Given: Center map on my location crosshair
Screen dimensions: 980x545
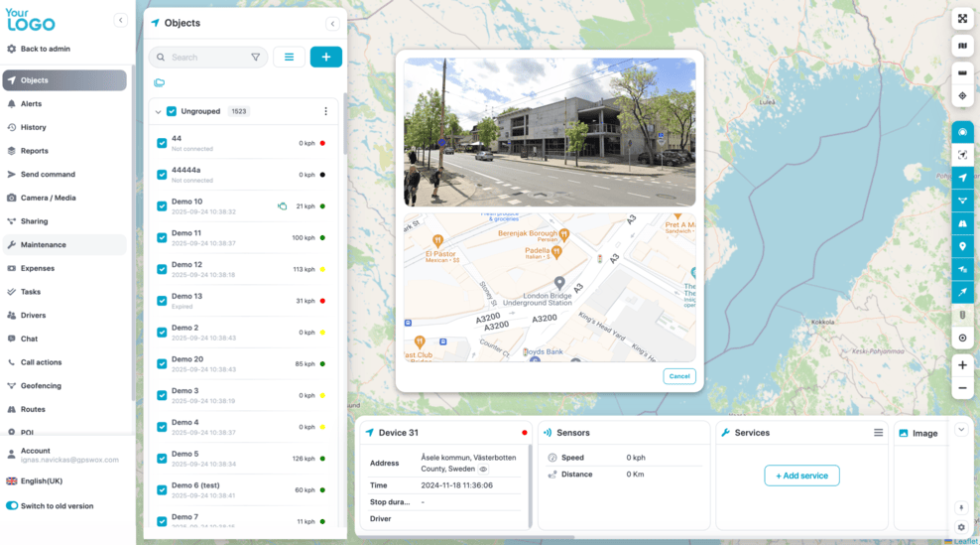Looking at the screenshot, I should (x=962, y=95).
